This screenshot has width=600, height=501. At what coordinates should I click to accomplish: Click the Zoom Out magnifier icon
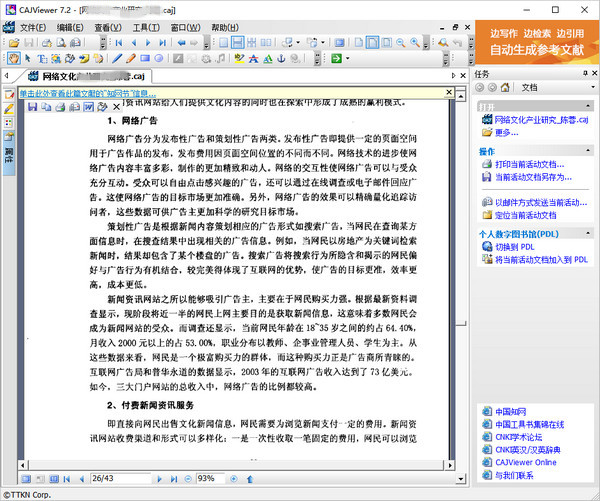[401, 42]
